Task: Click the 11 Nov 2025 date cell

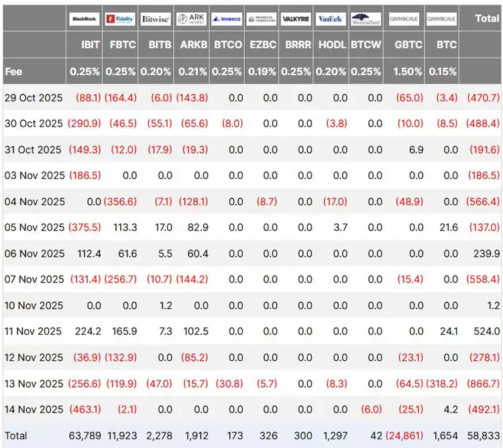Action: tap(34, 331)
